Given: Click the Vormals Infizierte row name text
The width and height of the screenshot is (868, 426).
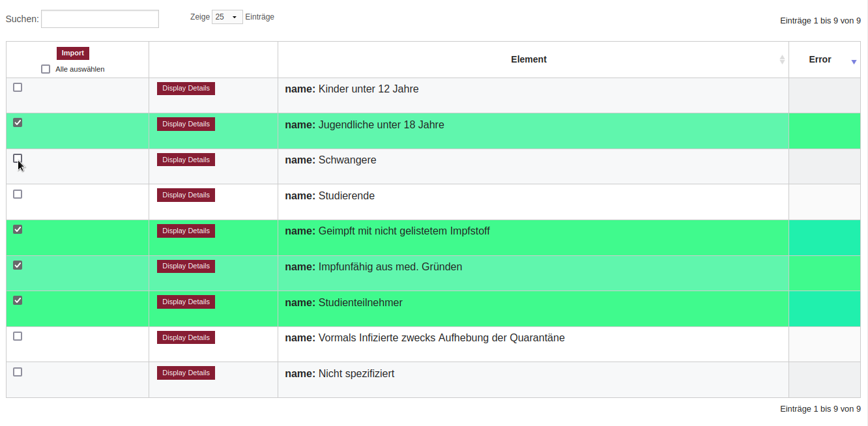Looking at the screenshot, I should 425,338.
